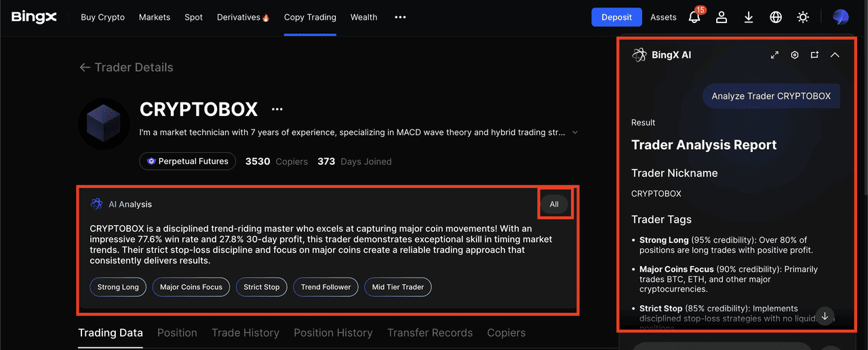Expand the trader bio description chevron

(x=575, y=133)
